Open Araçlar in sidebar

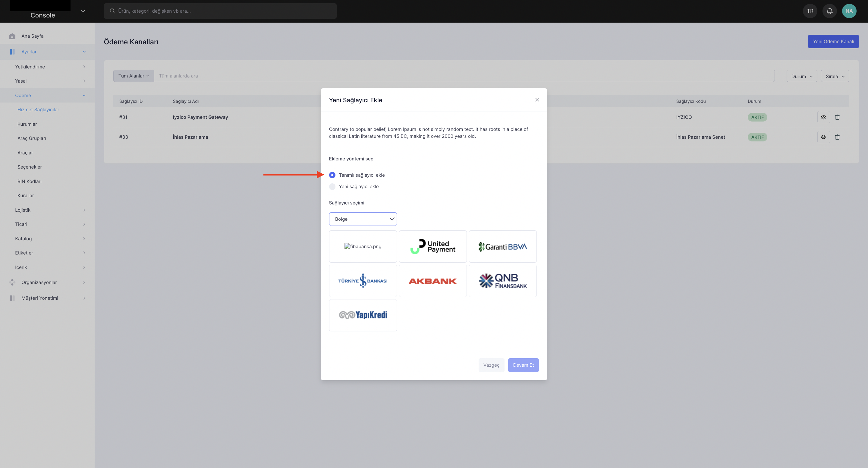coord(25,153)
